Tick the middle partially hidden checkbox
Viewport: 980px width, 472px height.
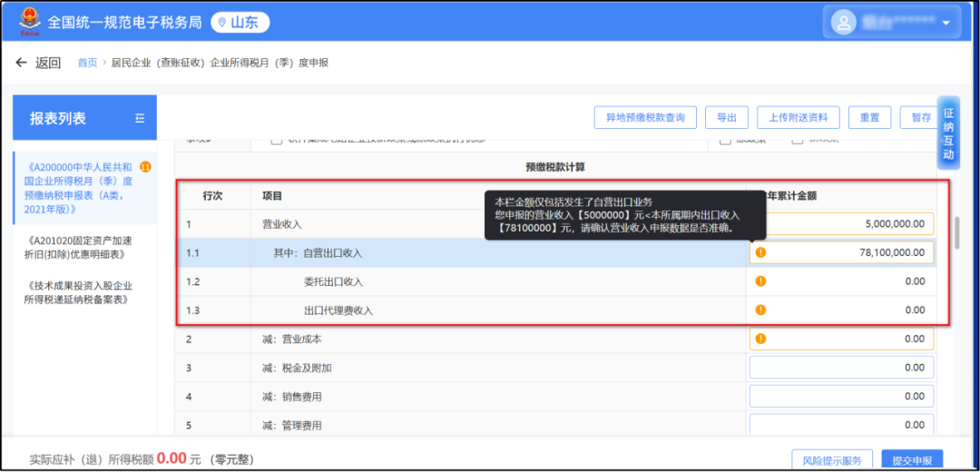pyautogui.click(x=725, y=141)
